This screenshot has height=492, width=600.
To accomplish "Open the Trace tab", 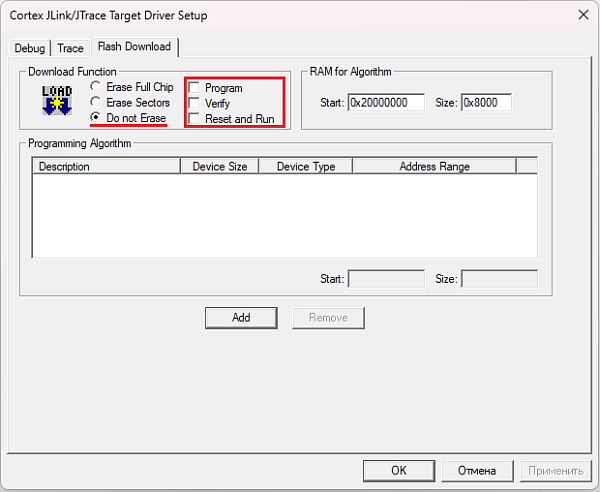I will (70, 48).
